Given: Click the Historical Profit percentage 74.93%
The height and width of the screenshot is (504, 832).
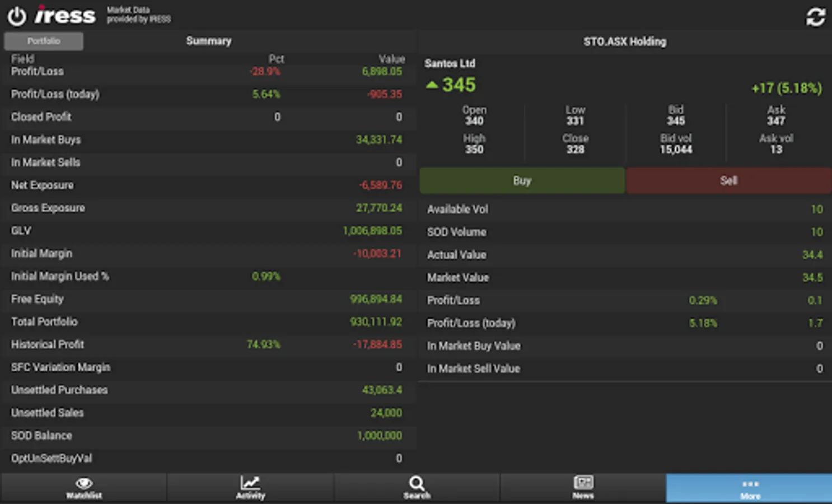Looking at the screenshot, I should pyautogui.click(x=263, y=344).
